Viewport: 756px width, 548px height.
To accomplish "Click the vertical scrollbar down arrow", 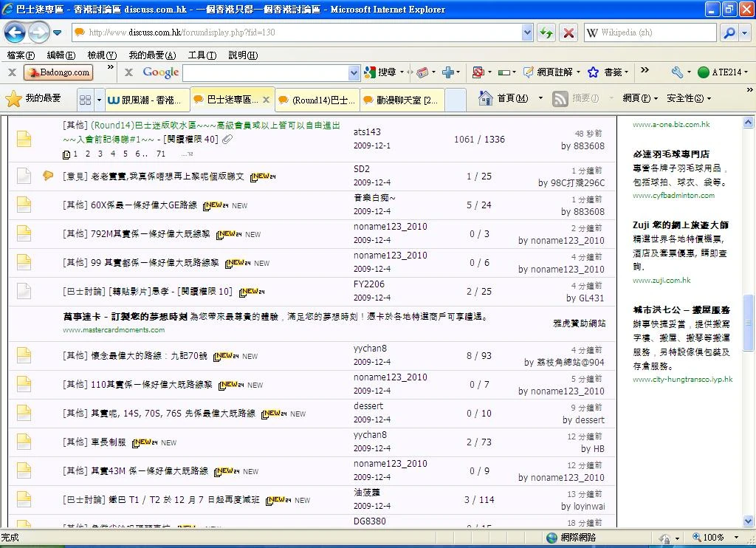I will [x=749, y=521].
